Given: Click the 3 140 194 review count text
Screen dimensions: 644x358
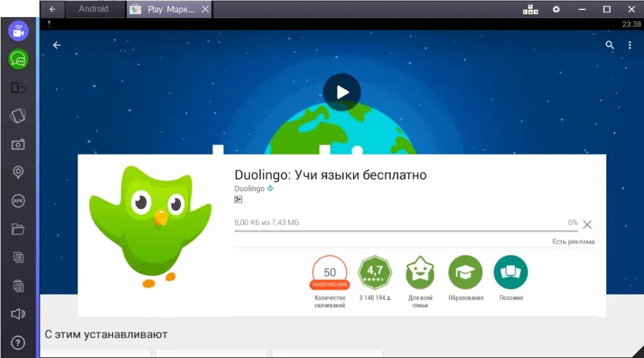Looking at the screenshot, I should pos(375,298).
